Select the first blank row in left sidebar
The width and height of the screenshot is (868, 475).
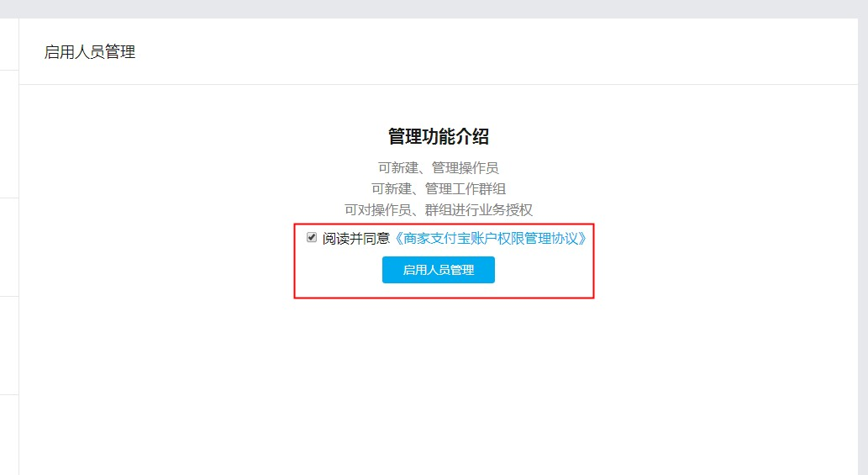(9, 45)
